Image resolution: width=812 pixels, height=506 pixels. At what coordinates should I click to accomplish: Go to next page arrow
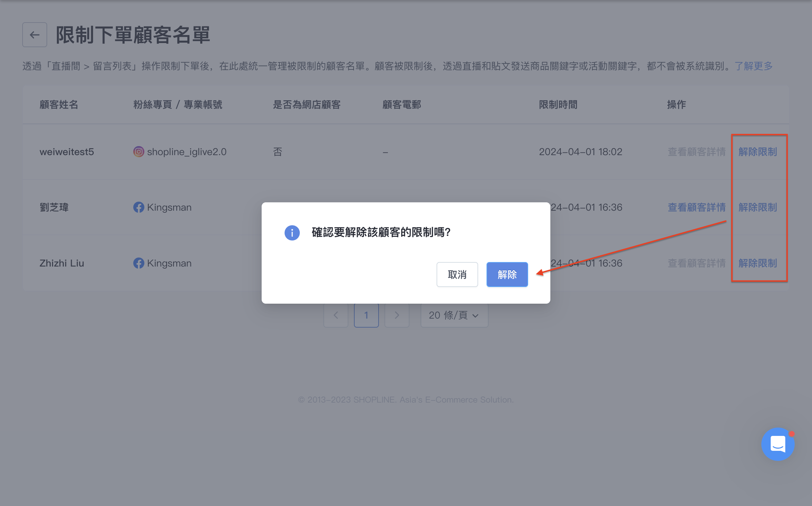[x=397, y=315]
